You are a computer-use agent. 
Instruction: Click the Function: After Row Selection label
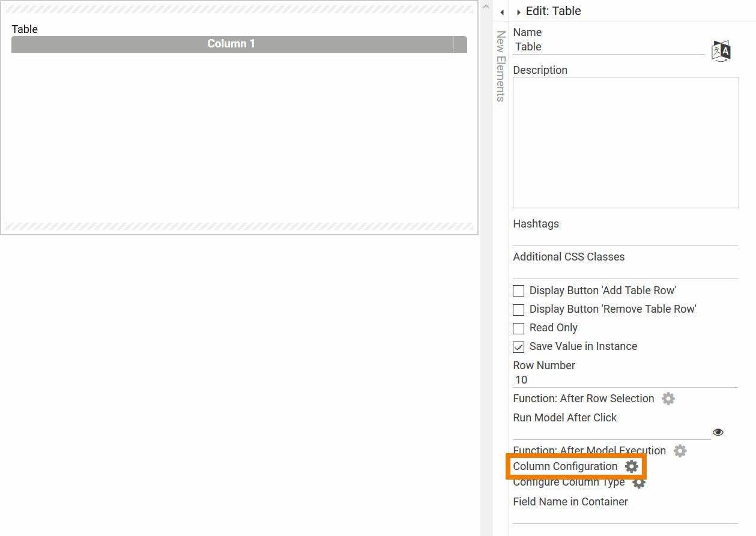click(x=584, y=399)
